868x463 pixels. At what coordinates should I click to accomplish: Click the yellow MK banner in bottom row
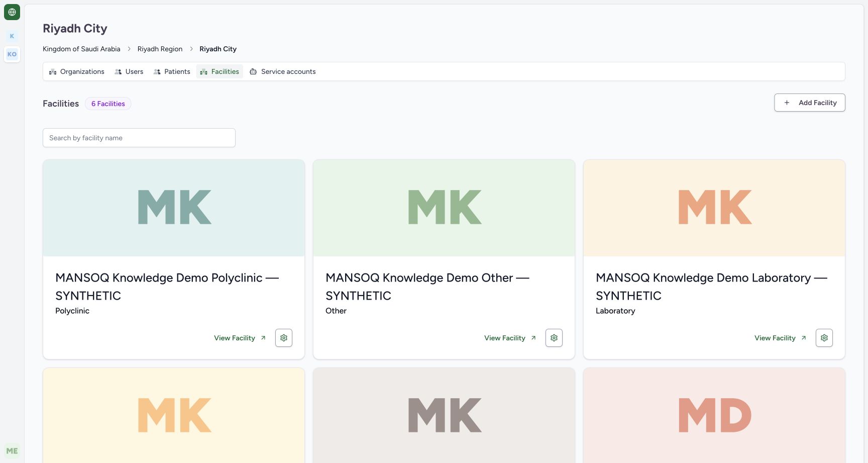click(174, 415)
